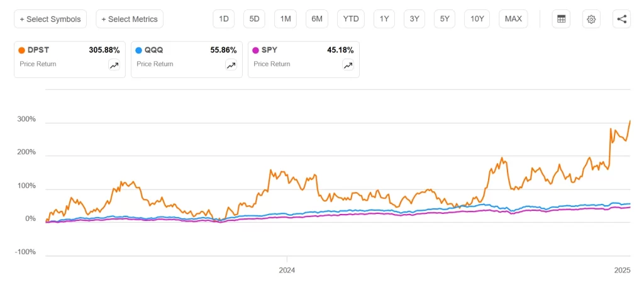Viewport: 644px width, 292px height.
Task: Open the data table view icon
Action: [561, 19]
